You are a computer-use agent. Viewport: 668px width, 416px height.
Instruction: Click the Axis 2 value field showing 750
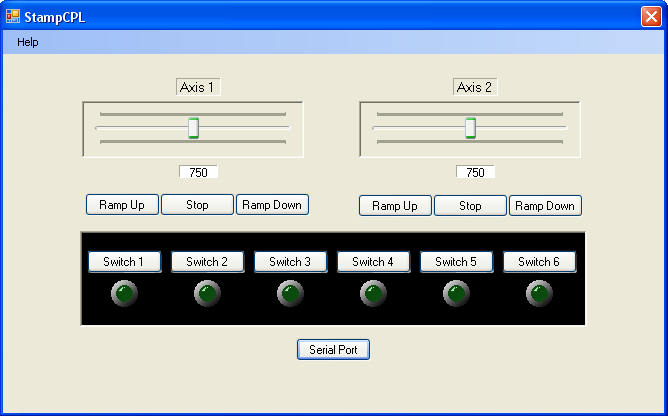(475, 172)
